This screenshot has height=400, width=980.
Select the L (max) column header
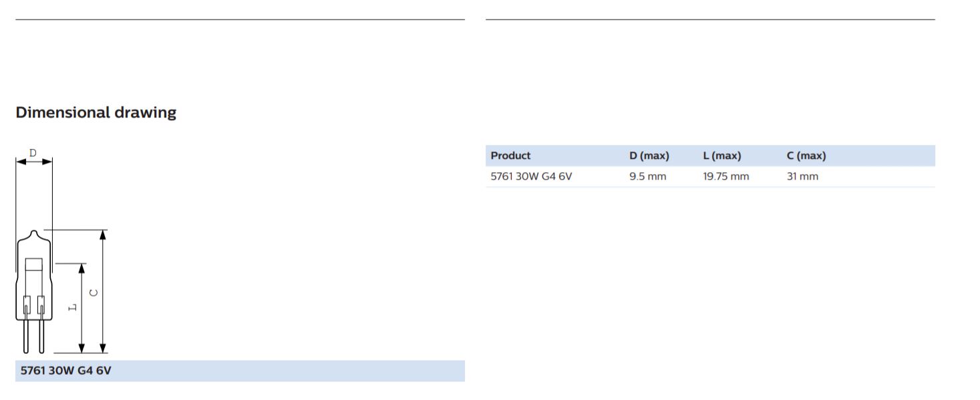[722, 156]
